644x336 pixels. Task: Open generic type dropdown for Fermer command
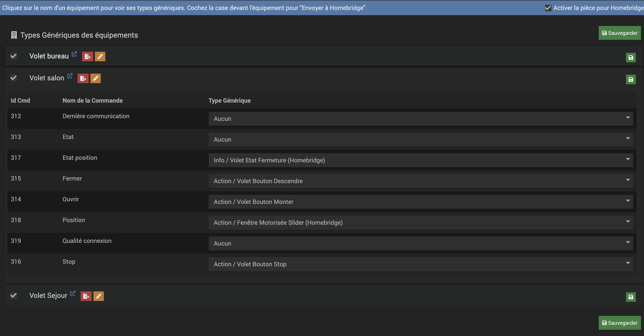(421, 181)
